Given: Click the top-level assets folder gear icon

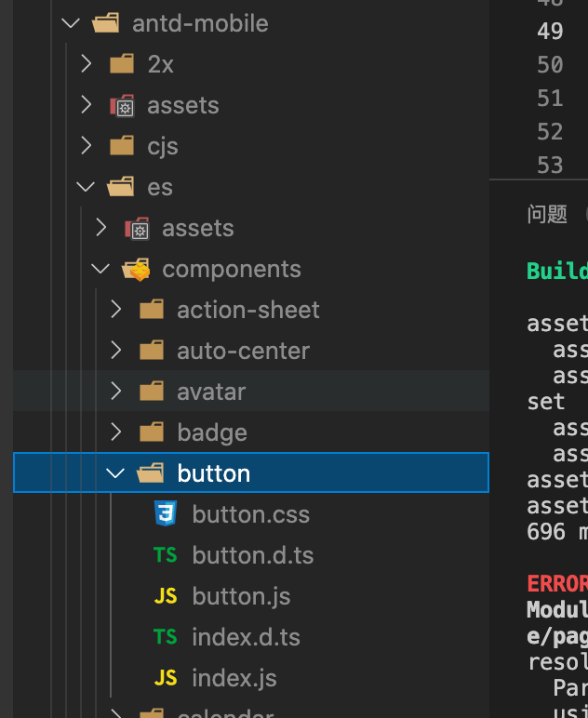Looking at the screenshot, I should (x=122, y=105).
